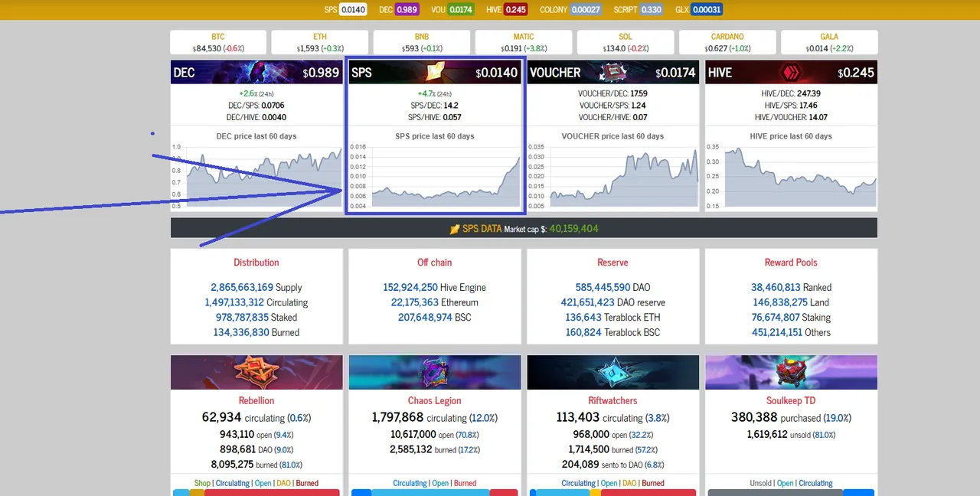
Task: Click the SCRIPT price badge in top bar
Action: (652, 10)
